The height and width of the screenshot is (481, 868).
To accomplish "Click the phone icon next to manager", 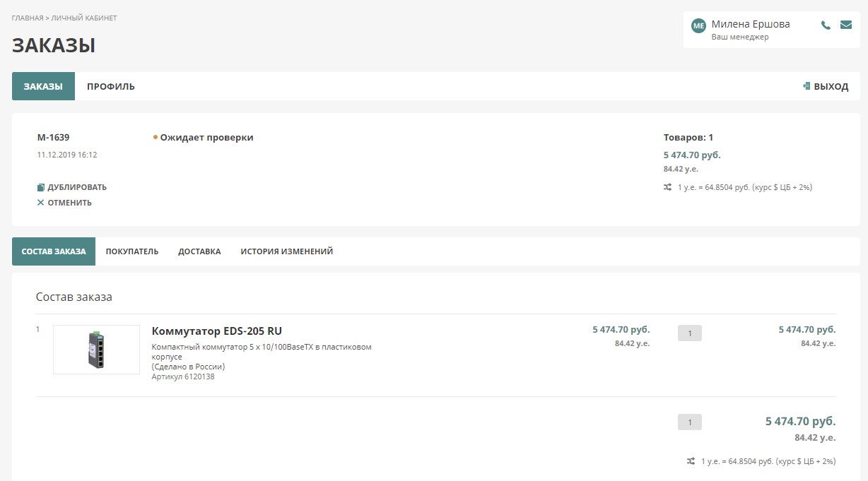I will point(826,25).
